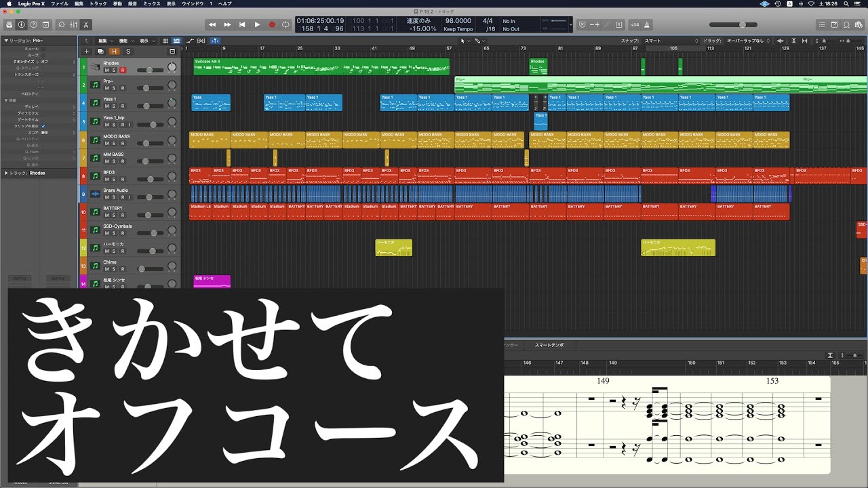Click the global S solo button above tracks

128,52
